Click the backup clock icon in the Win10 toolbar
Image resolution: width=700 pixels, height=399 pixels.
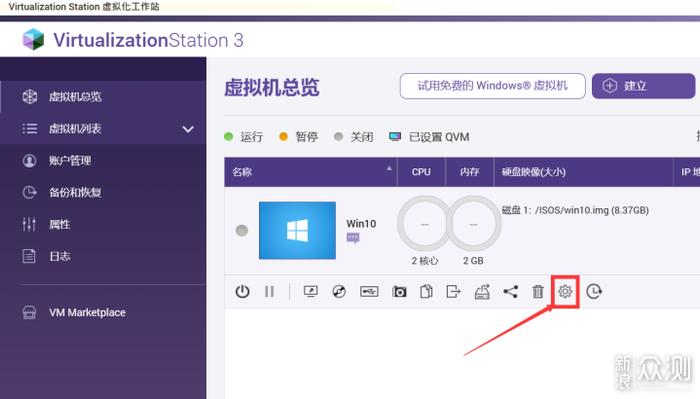(594, 291)
